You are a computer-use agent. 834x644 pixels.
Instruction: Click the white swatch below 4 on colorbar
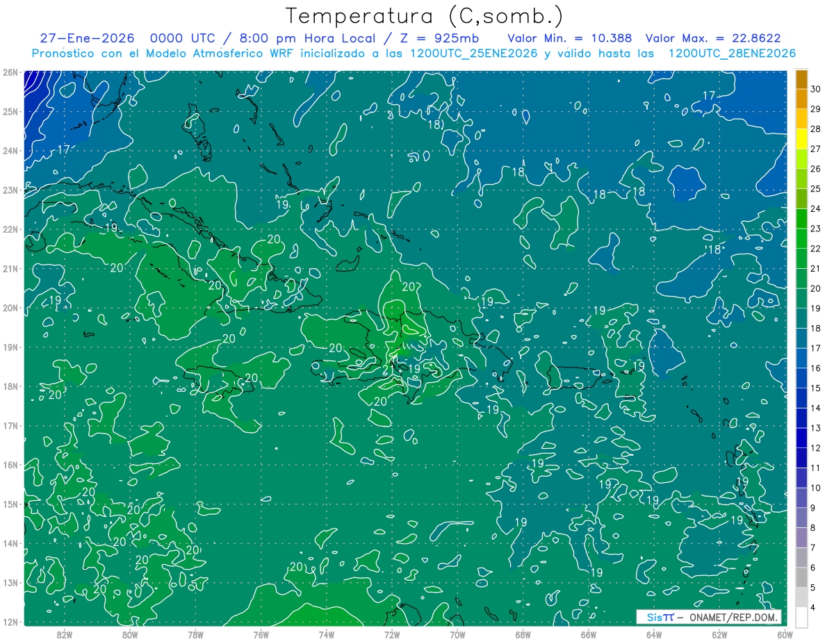click(x=801, y=617)
